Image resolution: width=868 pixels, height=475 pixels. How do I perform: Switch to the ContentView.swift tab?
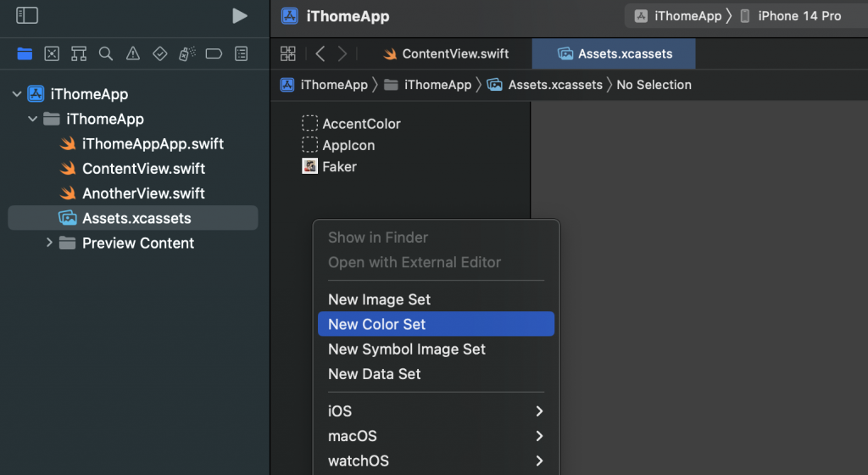pyautogui.click(x=446, y=53)
